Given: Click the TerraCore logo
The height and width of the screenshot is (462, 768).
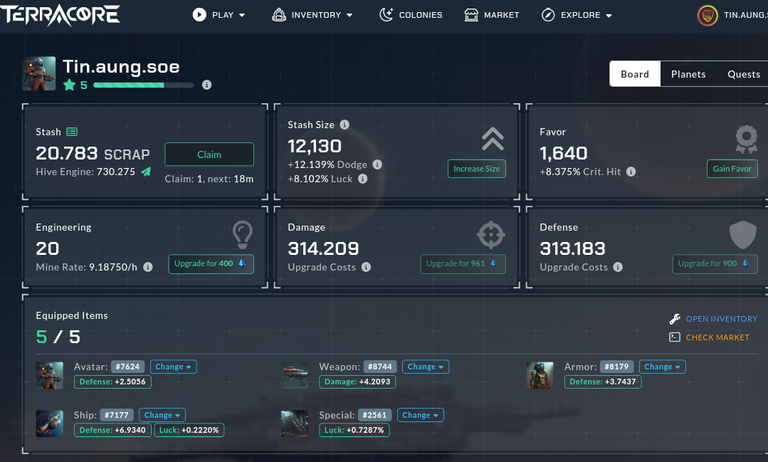Looking at the screenshot, I should (60, 15).
